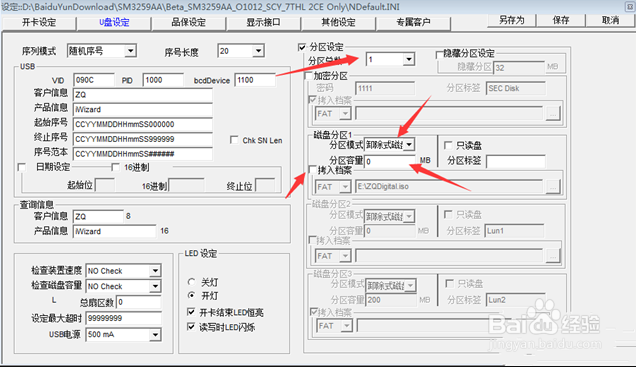Open 磁盘分区1 FAT file system dropdown
The image size is (636, 367).
pyautogui.click(x=345, y=187)
